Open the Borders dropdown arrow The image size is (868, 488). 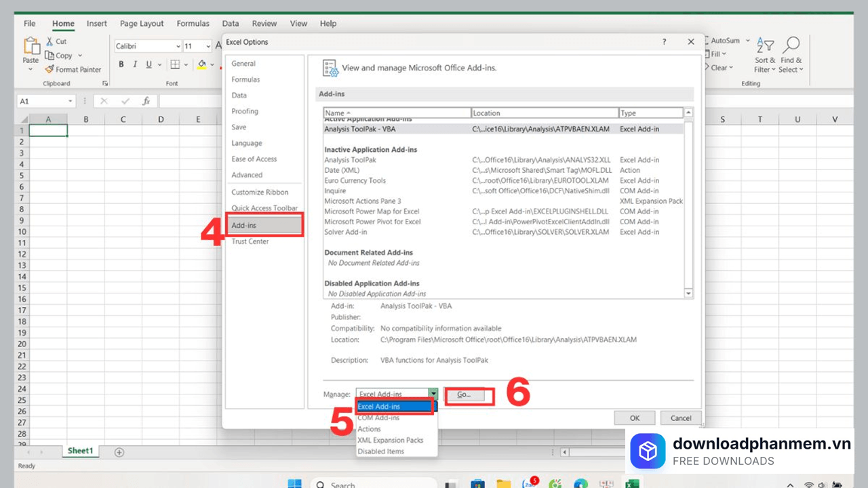coord(186,64)
